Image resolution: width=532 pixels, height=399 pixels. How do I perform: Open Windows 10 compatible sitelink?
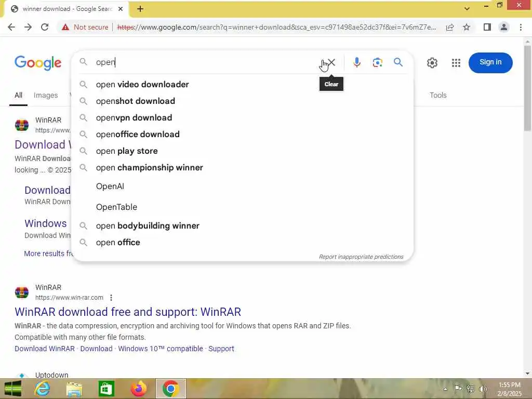pos(161,349)
